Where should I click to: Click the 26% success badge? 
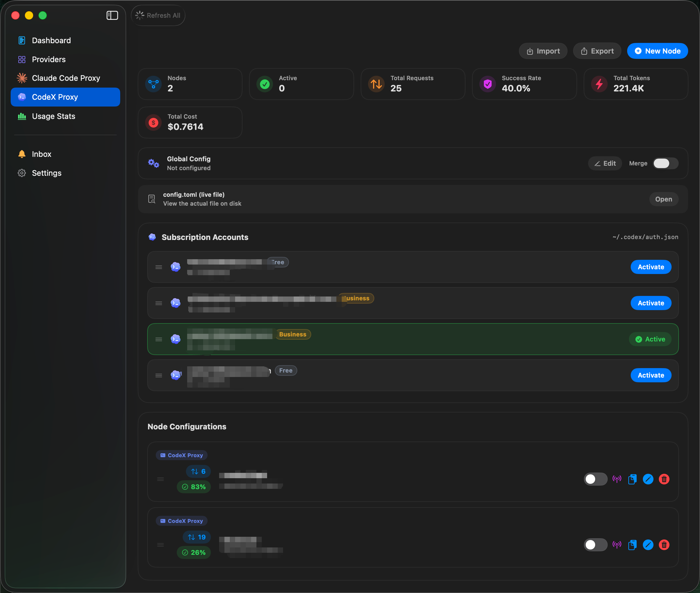click(194, 552)
